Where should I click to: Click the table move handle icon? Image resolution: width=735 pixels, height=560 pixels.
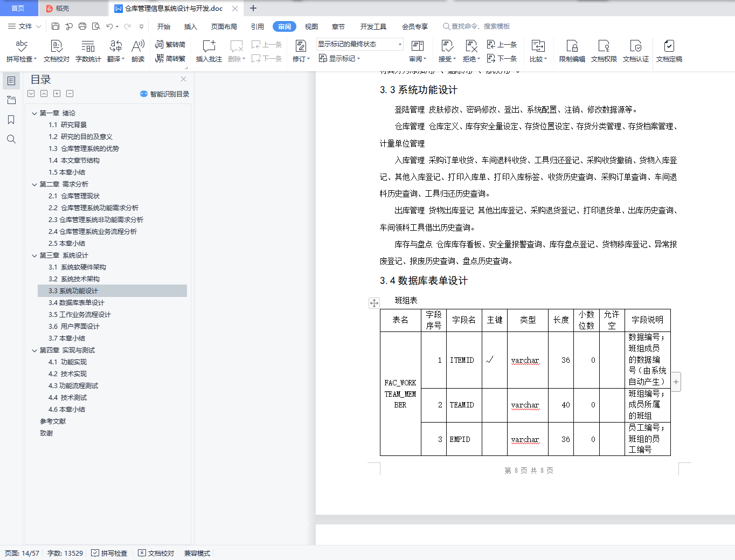tap(374, 303)
